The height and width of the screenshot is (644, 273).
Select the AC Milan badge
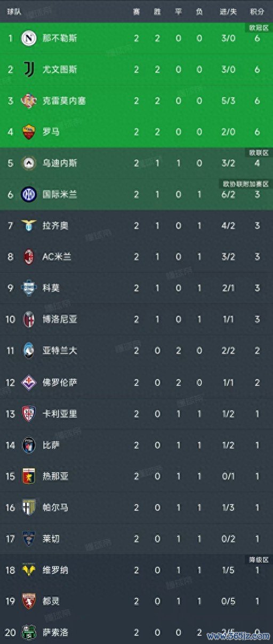pos(28,257)
